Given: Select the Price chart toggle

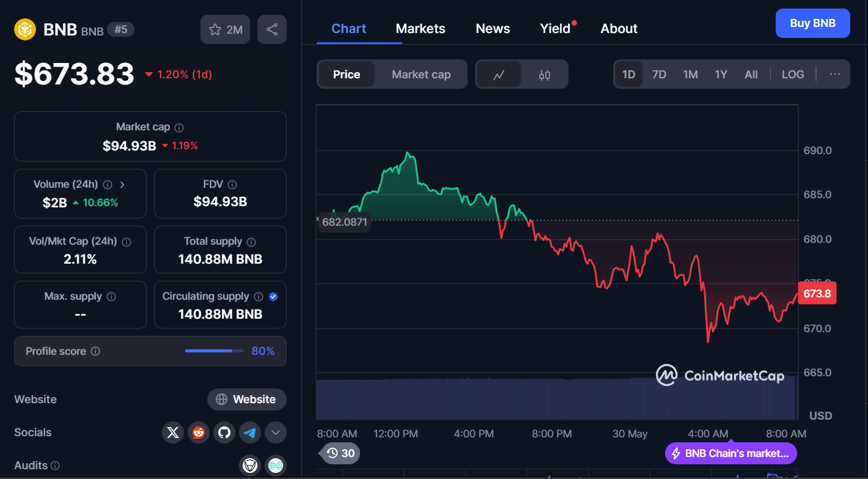Looking at the screenshot, I should point(347,75).
